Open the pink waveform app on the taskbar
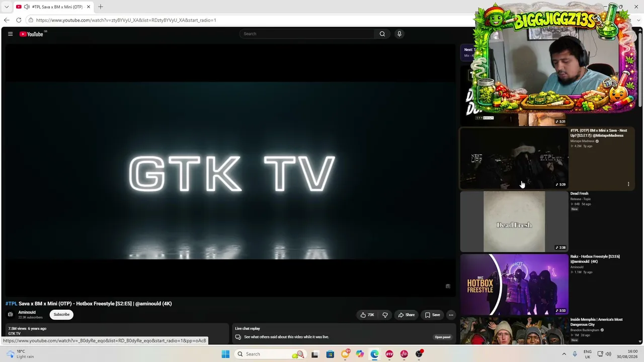 [x=404, y=354]
